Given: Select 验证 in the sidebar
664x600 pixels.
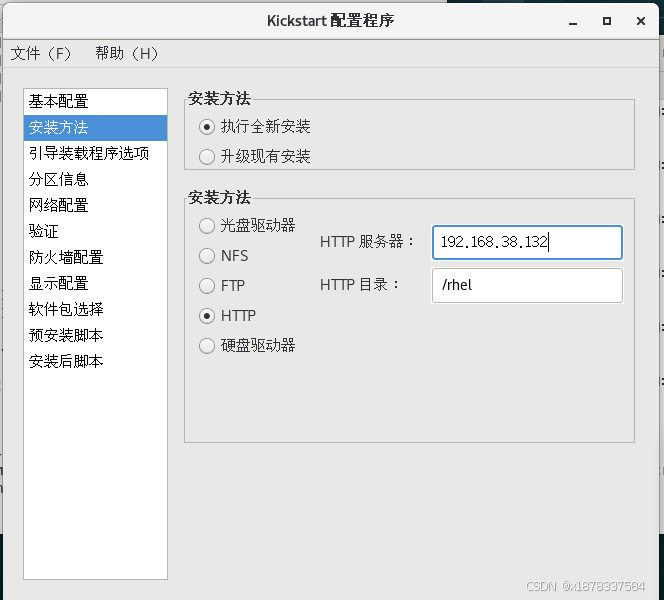Looking at the screenshot, I should click(x=95, y=231).
